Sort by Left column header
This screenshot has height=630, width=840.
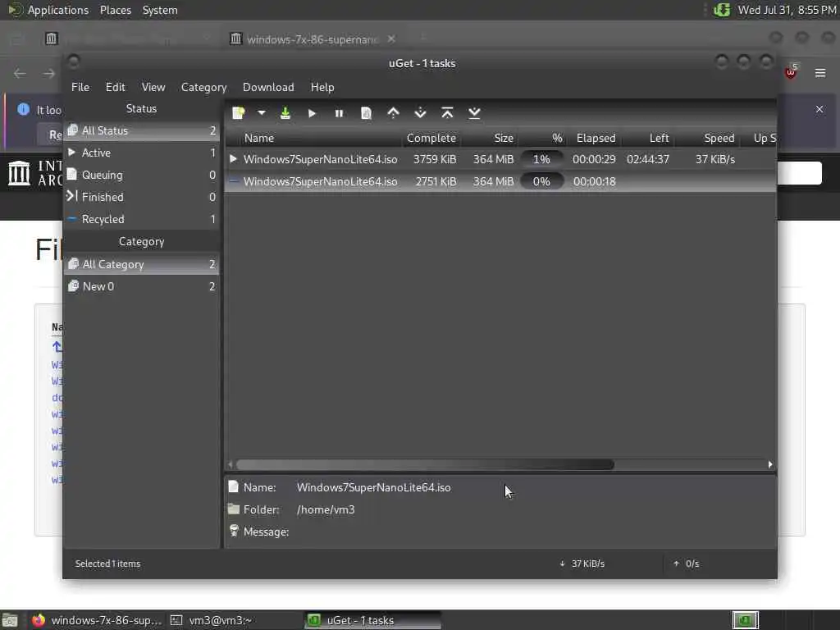pos(648,138)
